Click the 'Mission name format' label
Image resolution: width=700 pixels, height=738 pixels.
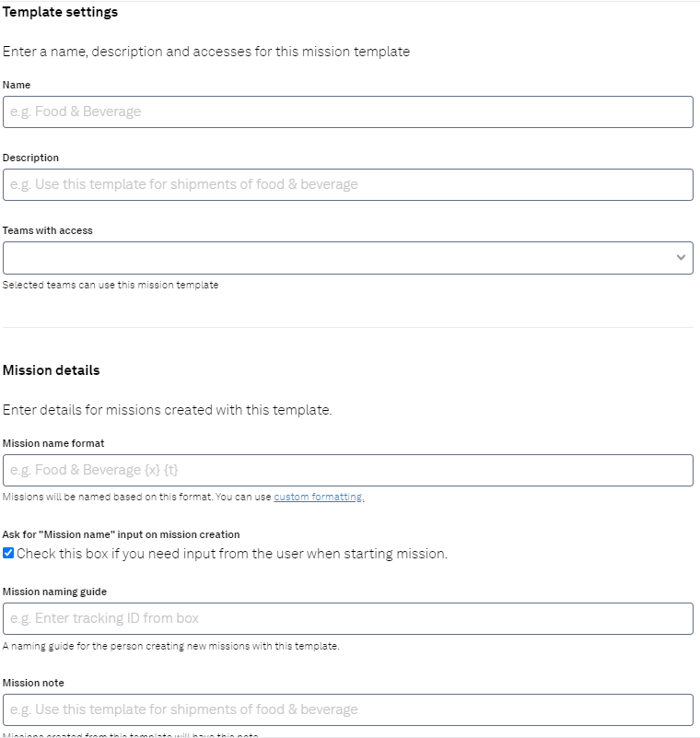pyautogui.click(x=53, y=443)
